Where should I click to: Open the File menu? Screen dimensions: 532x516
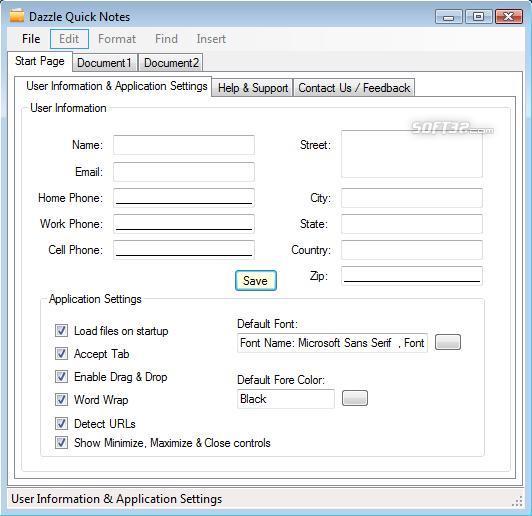click(x=31, y=39)
